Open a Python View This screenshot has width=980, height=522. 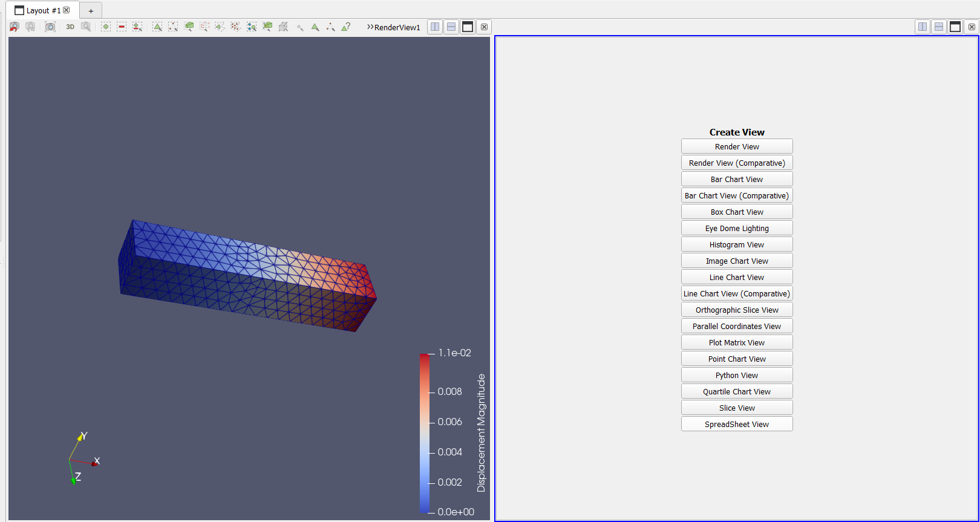[737, 375]
